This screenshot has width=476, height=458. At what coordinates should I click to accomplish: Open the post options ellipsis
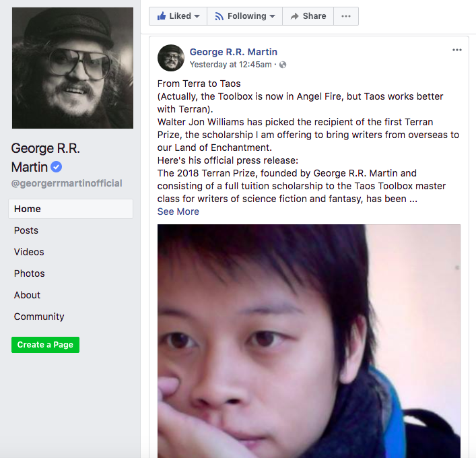(457, 50)
